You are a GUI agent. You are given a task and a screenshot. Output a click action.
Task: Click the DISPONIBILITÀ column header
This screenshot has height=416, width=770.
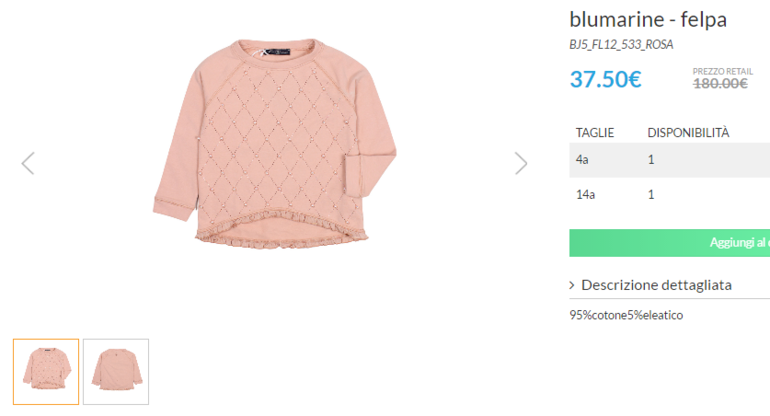click(688, 132)
